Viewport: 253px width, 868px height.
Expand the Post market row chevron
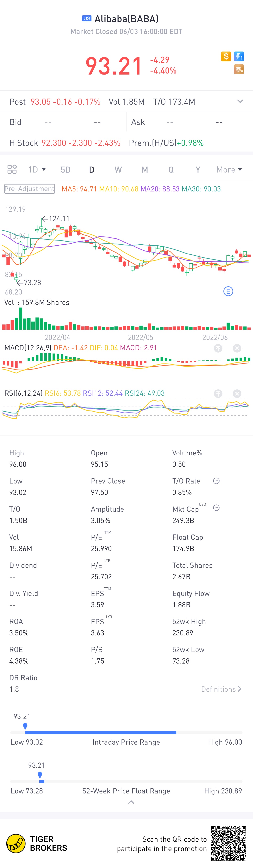pos(240,101)
